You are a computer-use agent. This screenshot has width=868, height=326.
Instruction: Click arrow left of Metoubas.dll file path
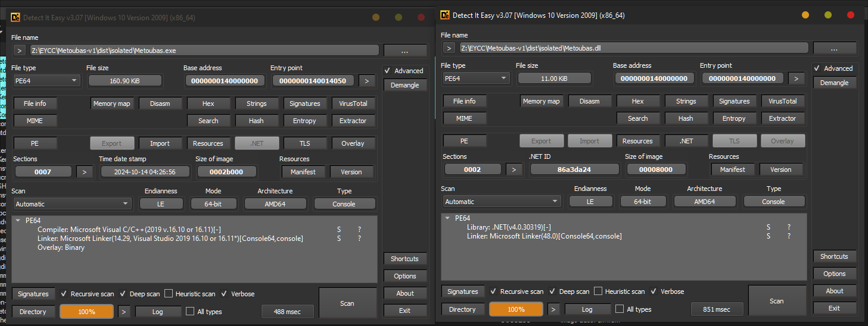[449, 48]
